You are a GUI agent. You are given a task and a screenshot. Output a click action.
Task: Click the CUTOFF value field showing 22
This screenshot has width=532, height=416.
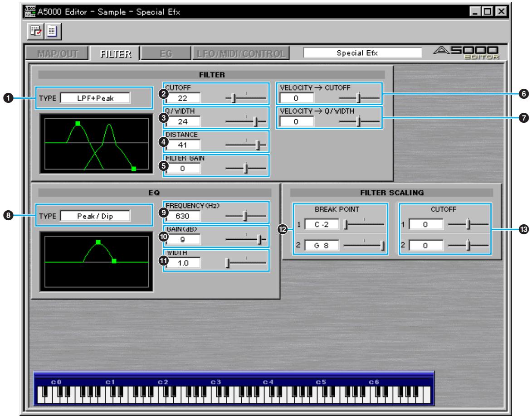(183, 98)
